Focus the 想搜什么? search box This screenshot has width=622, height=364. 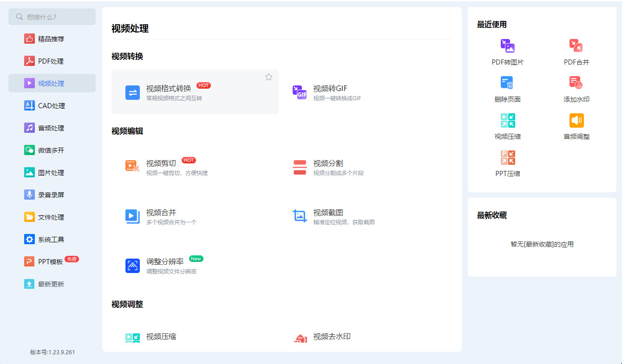pyautogui.click(x=52, y=17)
